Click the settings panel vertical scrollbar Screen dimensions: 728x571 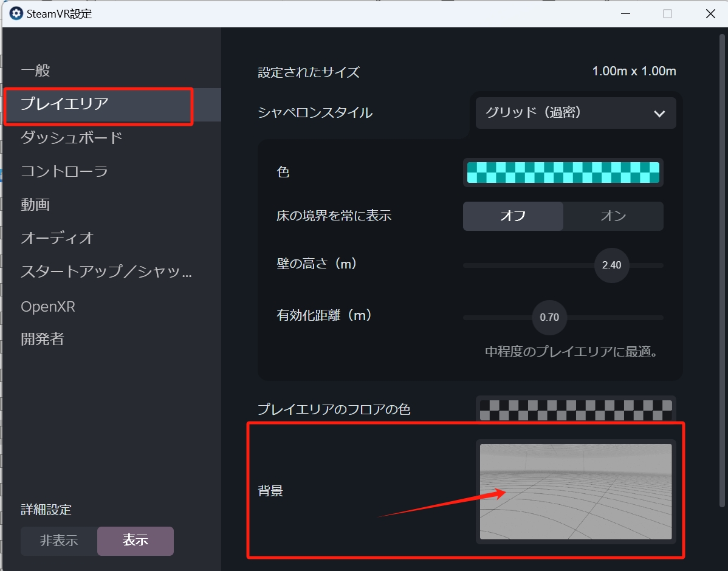click(x=723, y=270)
